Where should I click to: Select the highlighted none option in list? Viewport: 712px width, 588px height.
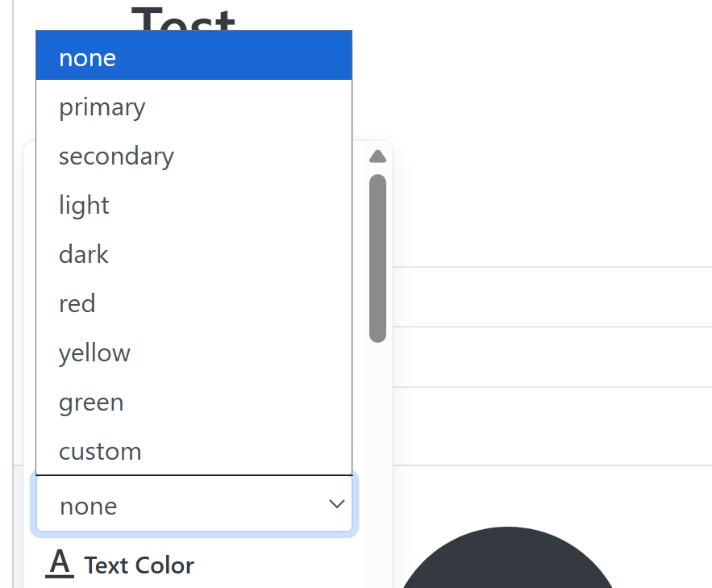coord(194,58)
